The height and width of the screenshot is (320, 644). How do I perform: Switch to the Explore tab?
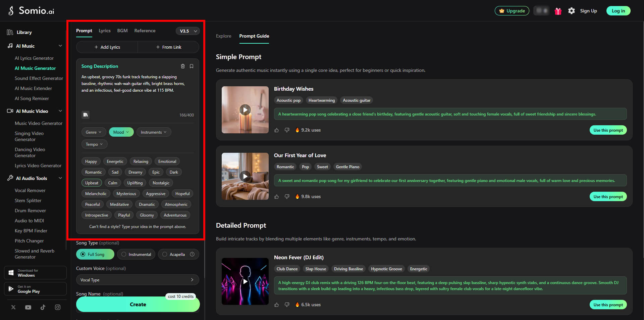tap(224, 36)
